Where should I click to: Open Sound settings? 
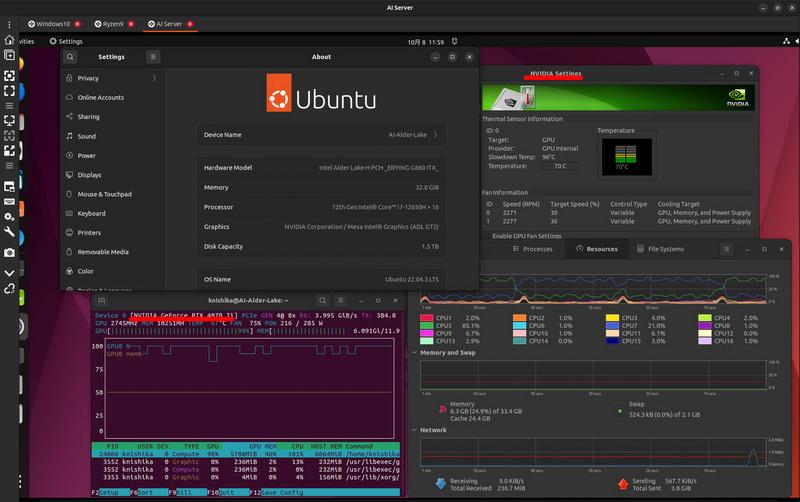click(112, 136)
